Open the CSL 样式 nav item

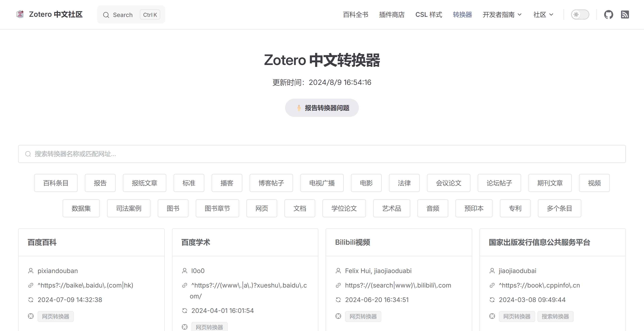click(429, 14)
